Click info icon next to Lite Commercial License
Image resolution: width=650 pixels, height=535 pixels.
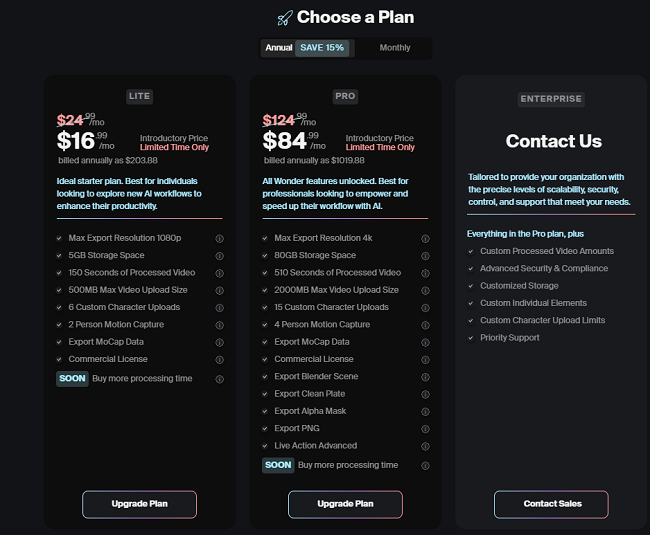click(x=219, y=360)
